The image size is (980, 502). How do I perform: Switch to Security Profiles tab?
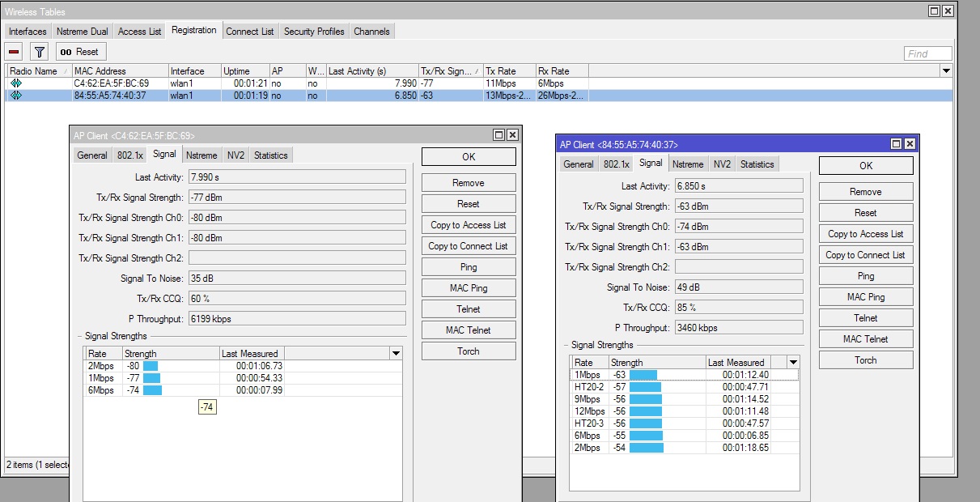coord(314,32)
